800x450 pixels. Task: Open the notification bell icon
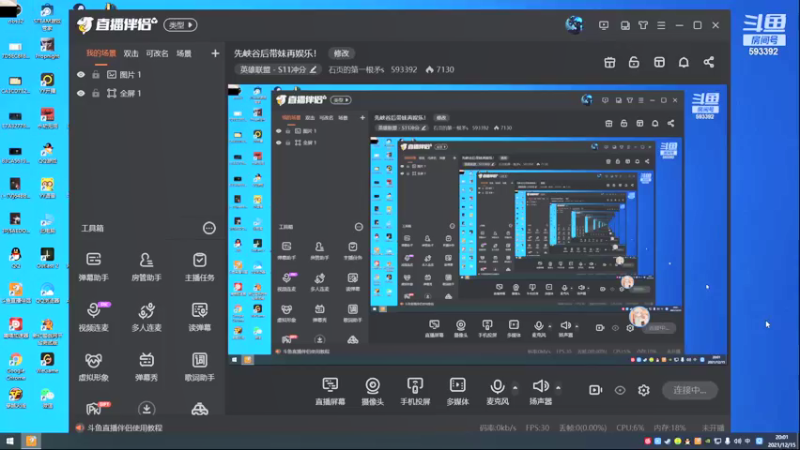pos(684,62)
